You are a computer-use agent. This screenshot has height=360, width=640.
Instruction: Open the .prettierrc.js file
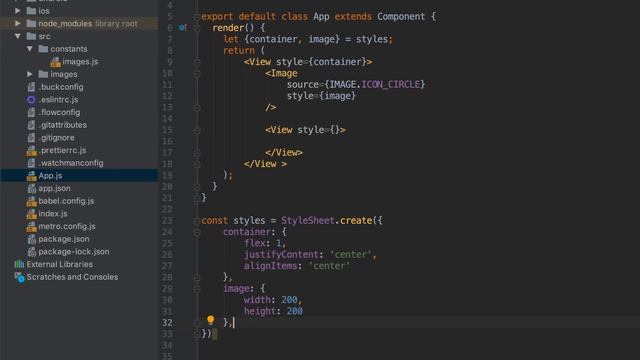[x=62, y=151]
